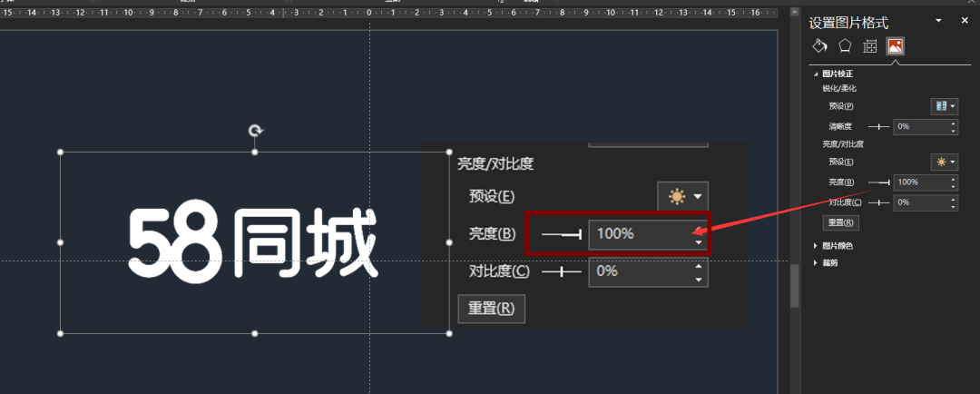Increase 清晰度 with its up spinner
980x394 pixels.
pos(953,123)
